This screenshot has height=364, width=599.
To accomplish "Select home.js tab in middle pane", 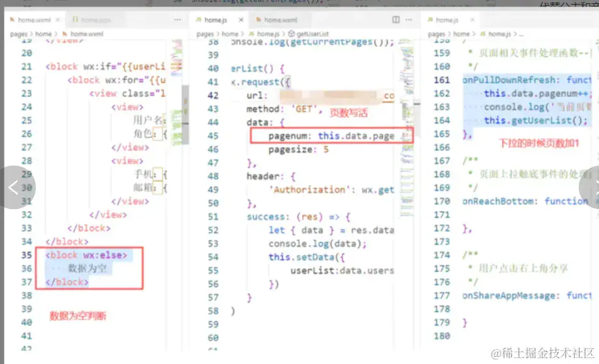I will 215,20.
